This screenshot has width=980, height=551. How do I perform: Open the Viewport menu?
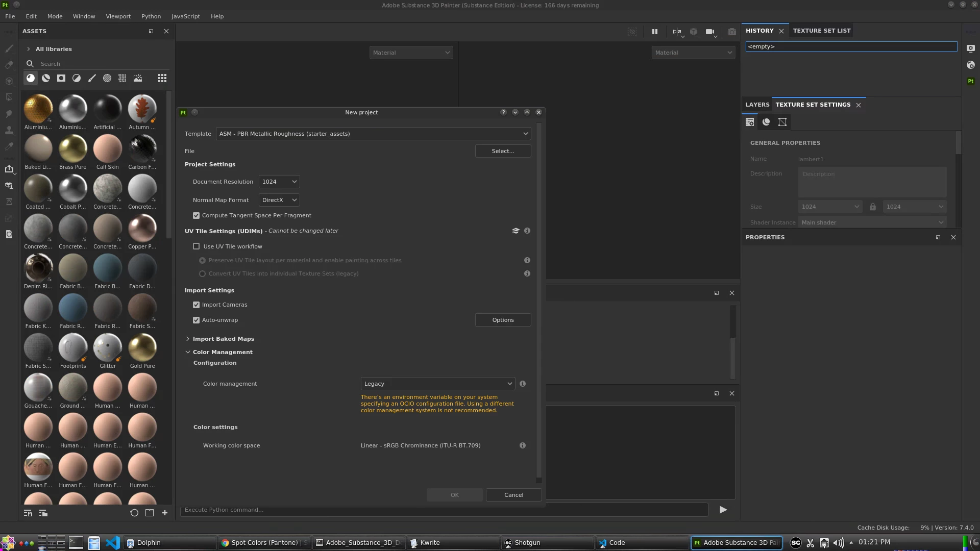click(x=118, y=16)
